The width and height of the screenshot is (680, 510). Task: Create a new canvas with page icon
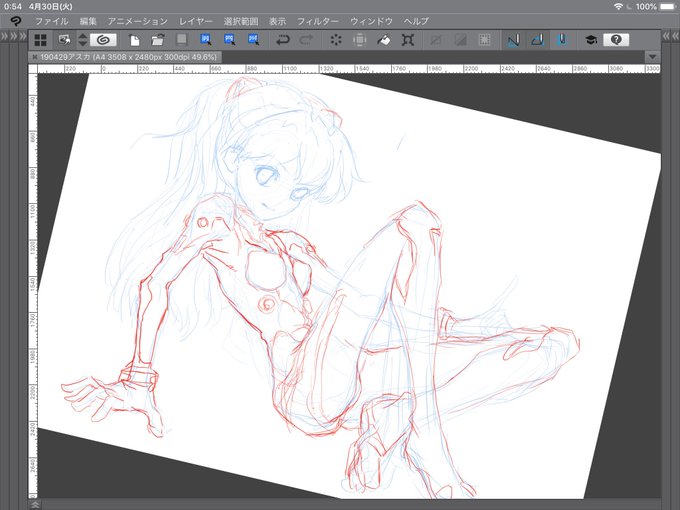135,40
